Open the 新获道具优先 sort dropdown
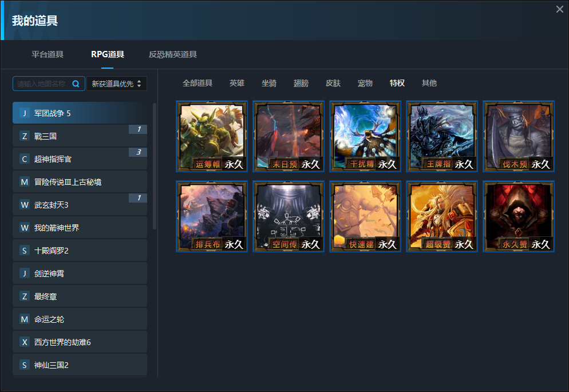 (116, 84)
